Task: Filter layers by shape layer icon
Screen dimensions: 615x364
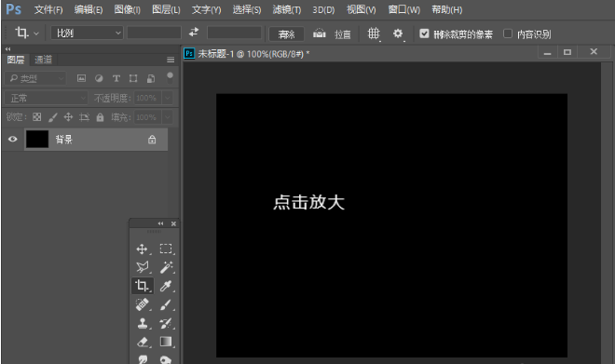Action: pos(133,78)
